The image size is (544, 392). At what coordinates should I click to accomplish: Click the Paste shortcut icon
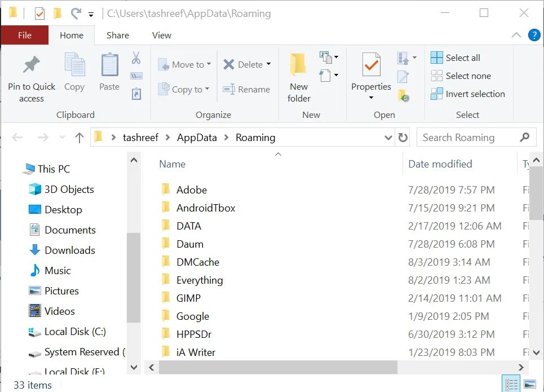pos(136,94)
